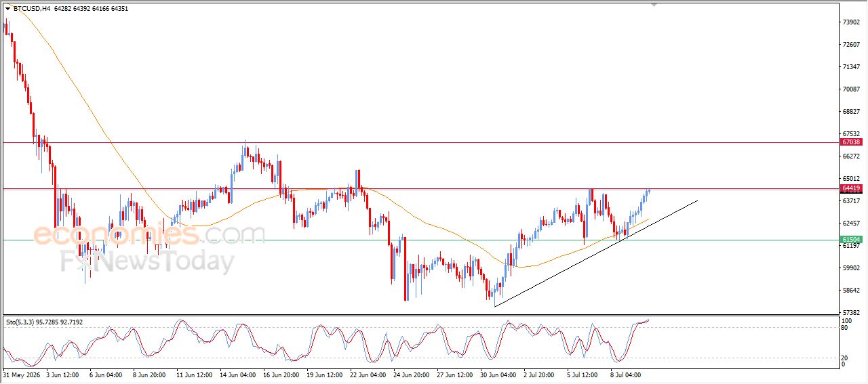Click the stochastic 20 level label
The height and width of the screenshot is (384, 868).
click(x=845, y=358)
